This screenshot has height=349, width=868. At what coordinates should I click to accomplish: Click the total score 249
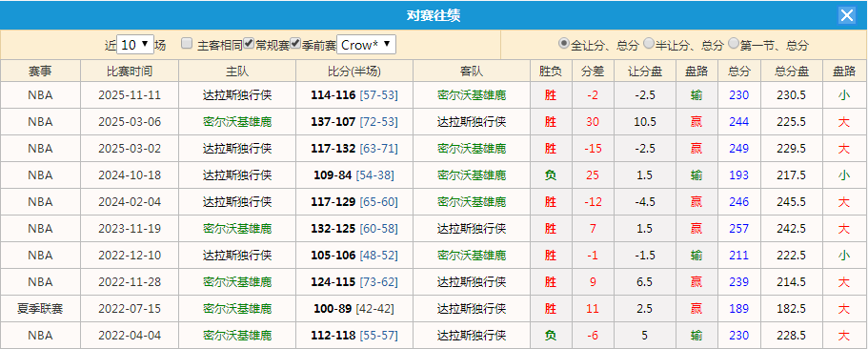(x=739, y=149)
